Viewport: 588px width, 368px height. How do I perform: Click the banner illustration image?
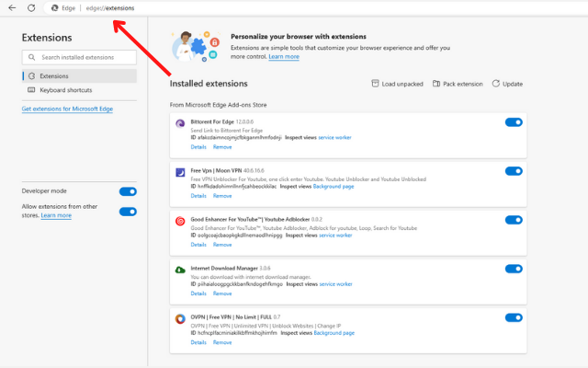[195, 47]
